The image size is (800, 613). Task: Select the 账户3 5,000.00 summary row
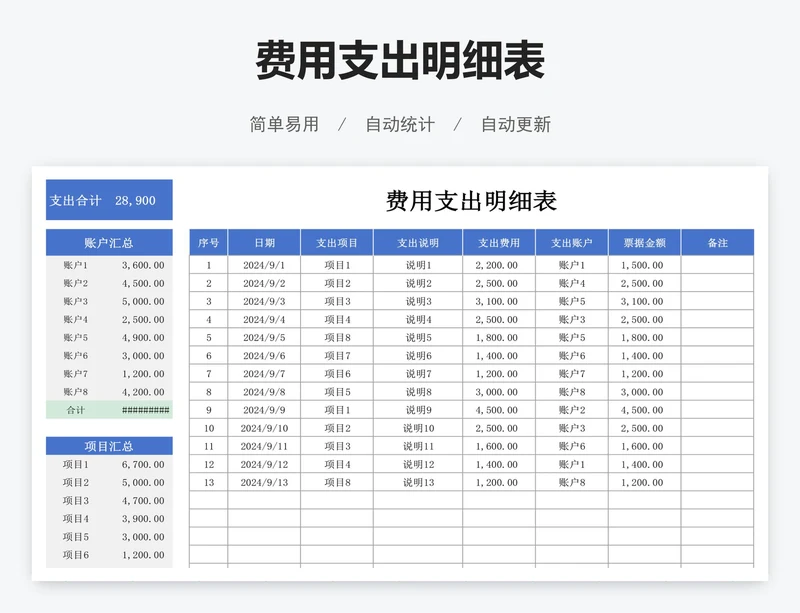[x=109, y=301]
